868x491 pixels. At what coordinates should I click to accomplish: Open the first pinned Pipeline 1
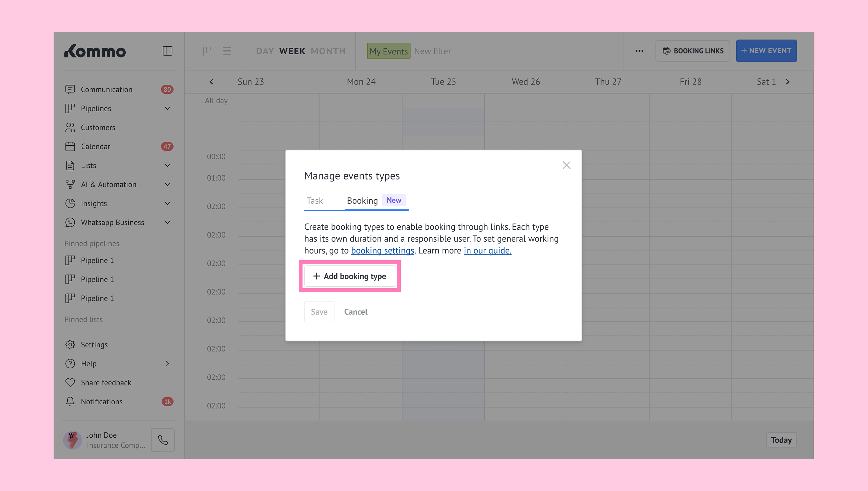coord(119,260)
